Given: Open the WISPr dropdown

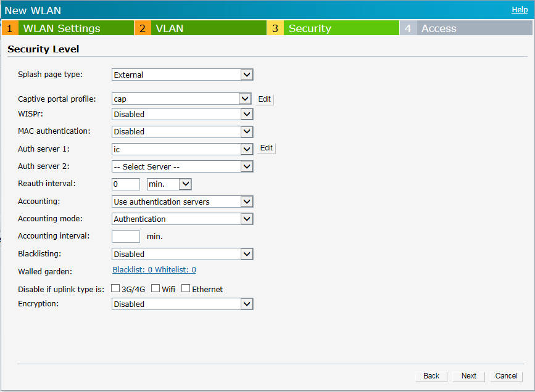Looking at the screenshot, I should (182, 114).
